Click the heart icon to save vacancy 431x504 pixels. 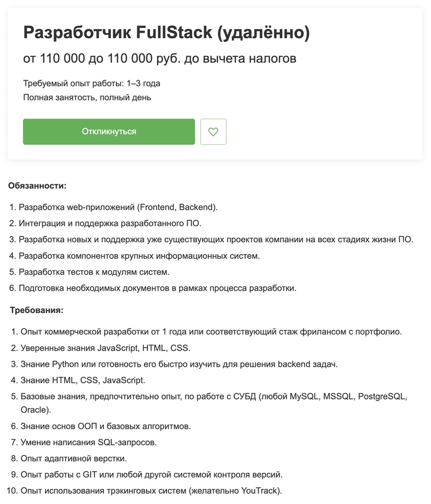tap(213, 131)
